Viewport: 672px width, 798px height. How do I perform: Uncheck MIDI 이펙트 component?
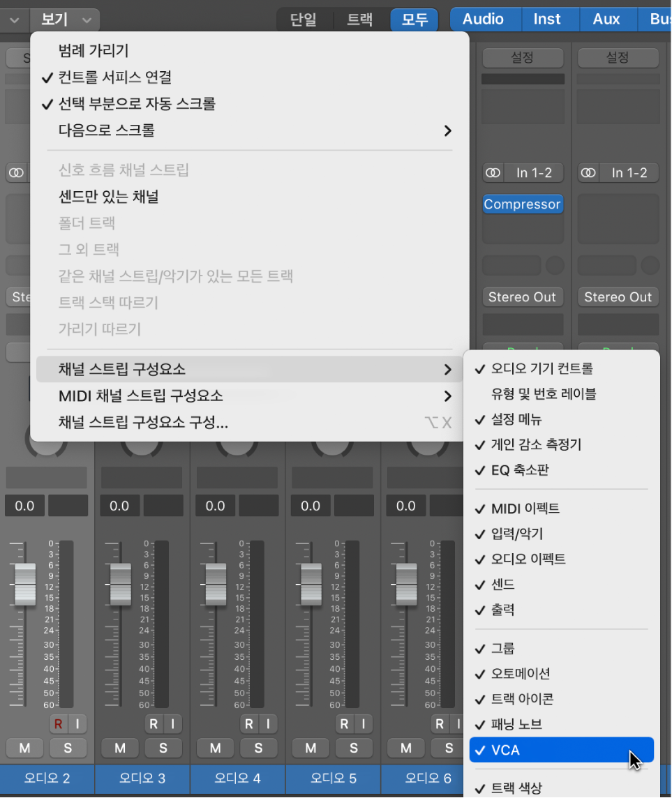click(562, 509)
